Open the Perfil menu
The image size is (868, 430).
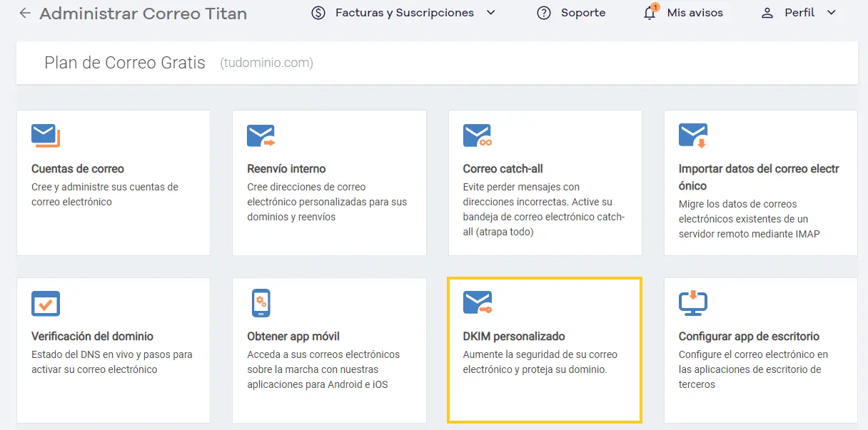(x=799, y=13)
